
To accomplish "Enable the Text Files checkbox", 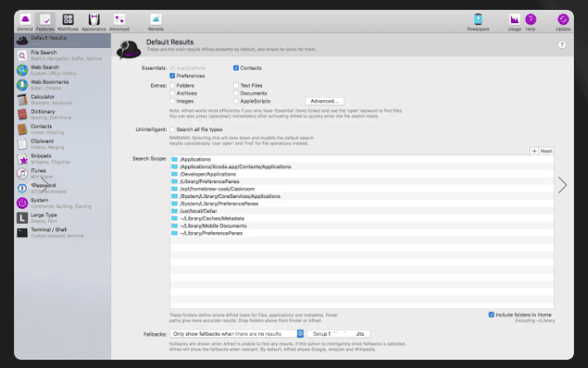I will click(x=236, y=85).
